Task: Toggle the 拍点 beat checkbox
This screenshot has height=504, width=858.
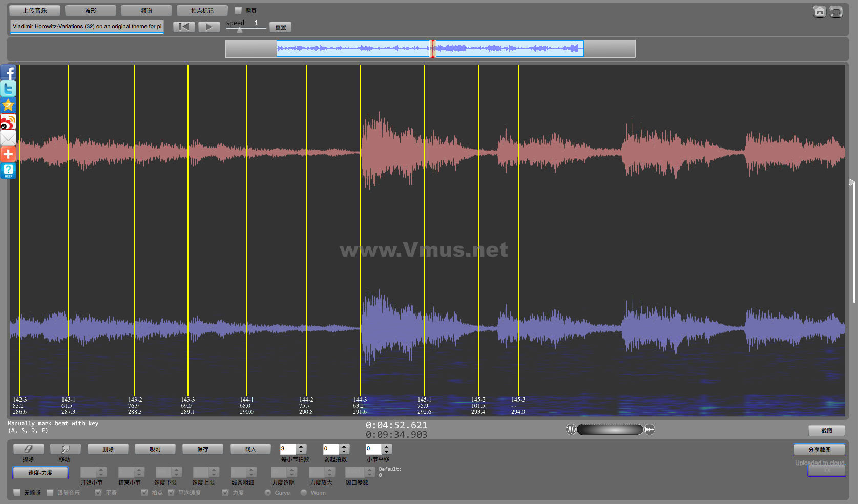Action: point(144,493)
